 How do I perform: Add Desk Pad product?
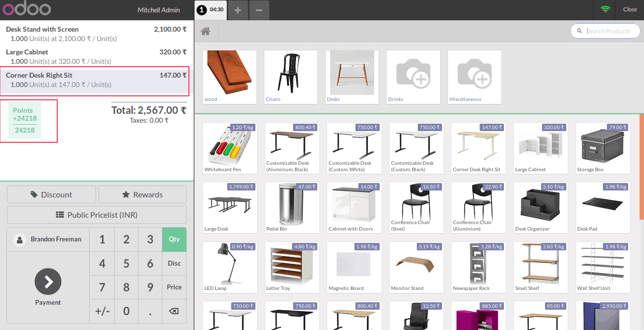click(603, 207)
